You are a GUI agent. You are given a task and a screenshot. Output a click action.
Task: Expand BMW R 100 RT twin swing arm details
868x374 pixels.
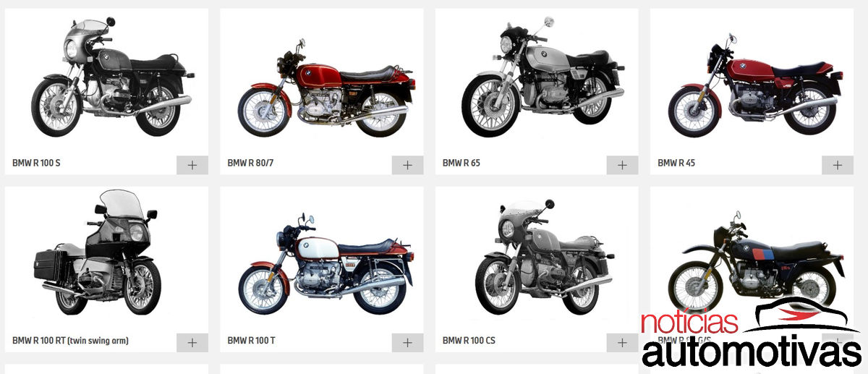[192, 343]
